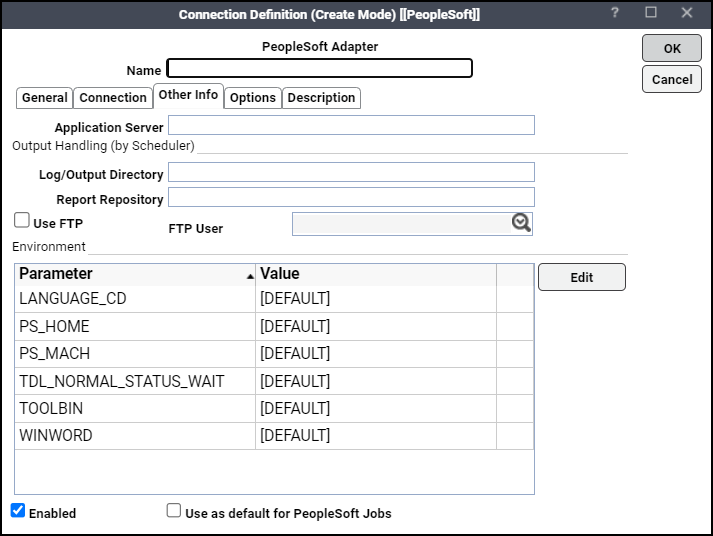Click the OK button
Screen dimensions: 713x536
[672, 48]
